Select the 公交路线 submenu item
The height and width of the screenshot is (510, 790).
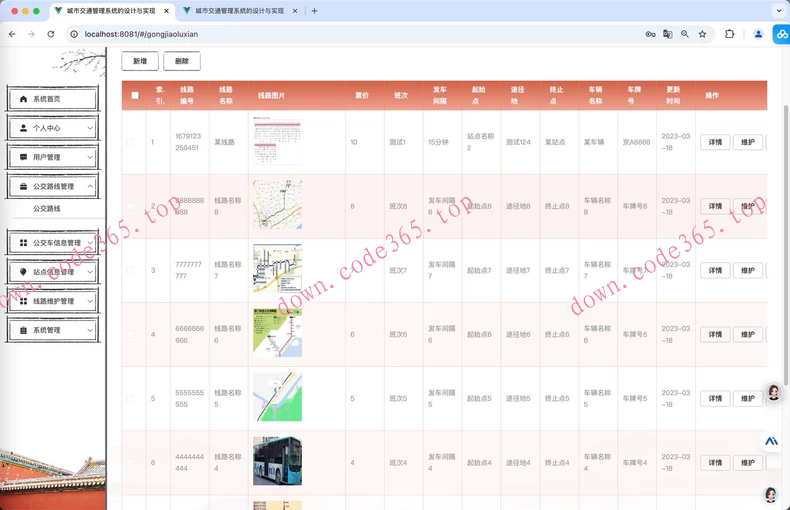[x=47, y=209]
